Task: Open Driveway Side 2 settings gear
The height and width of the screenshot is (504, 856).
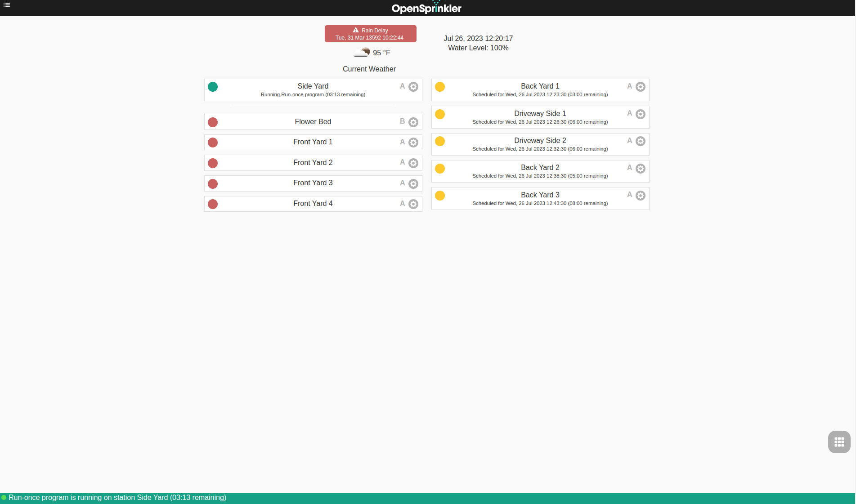Action: tap(640, 141)
